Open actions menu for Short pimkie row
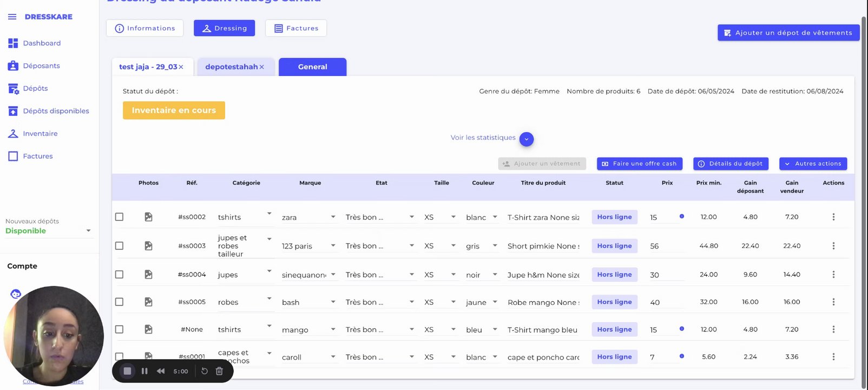The width and height of the screenshot is (868, 390). click(833, 246)
